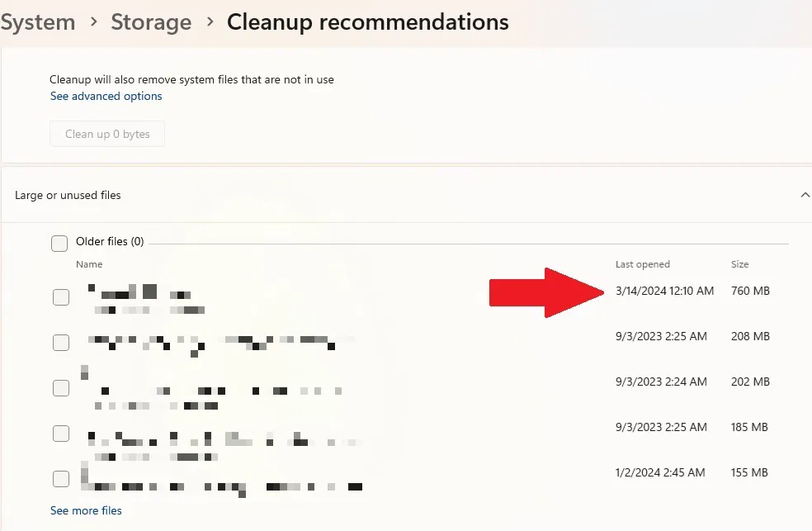Open the See advanced options link

coord(106,97)
